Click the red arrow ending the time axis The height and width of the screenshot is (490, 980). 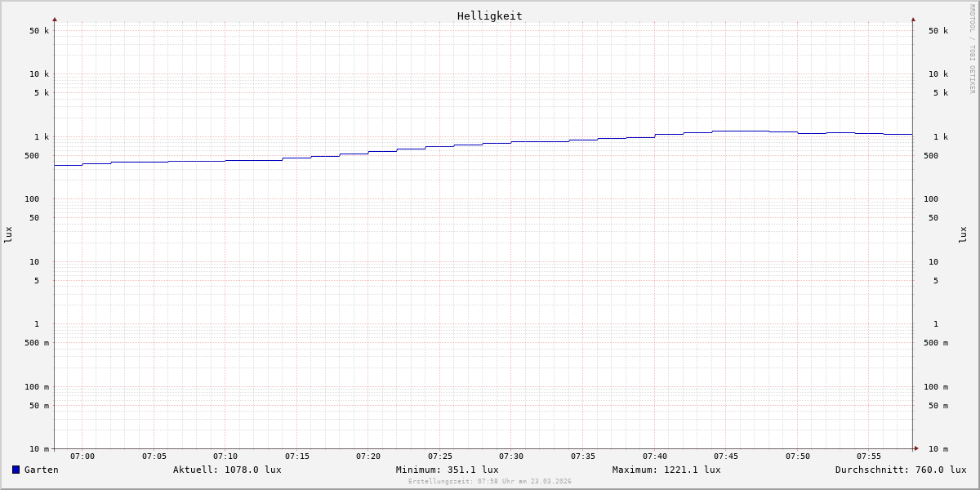point(916,448)
